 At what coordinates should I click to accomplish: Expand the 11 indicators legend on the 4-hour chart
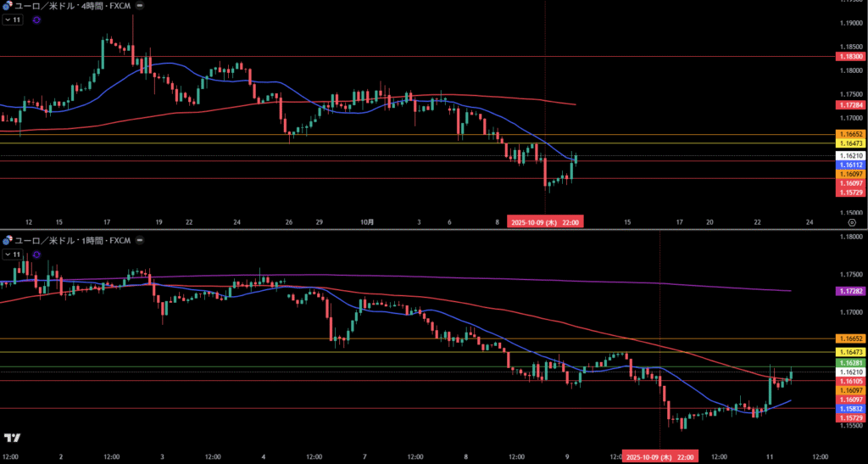point(13,20)
